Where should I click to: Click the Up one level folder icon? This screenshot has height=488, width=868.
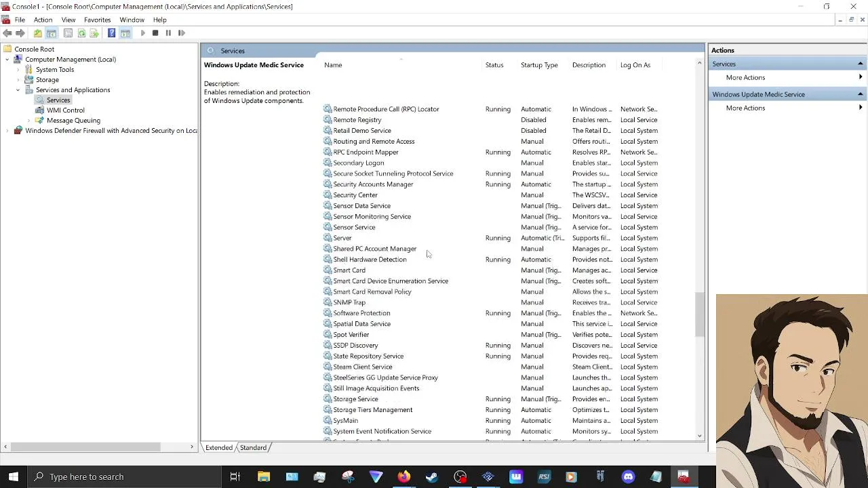coord(37,33)
